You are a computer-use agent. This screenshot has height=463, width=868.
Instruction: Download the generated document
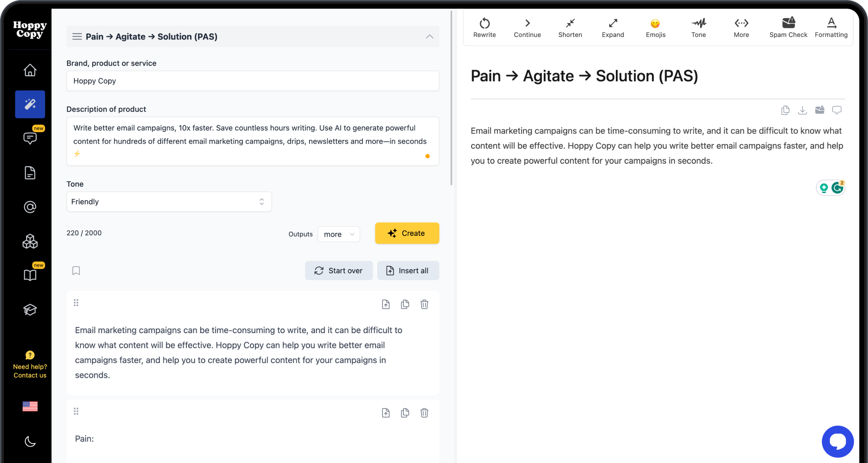[x=802, y=110]
